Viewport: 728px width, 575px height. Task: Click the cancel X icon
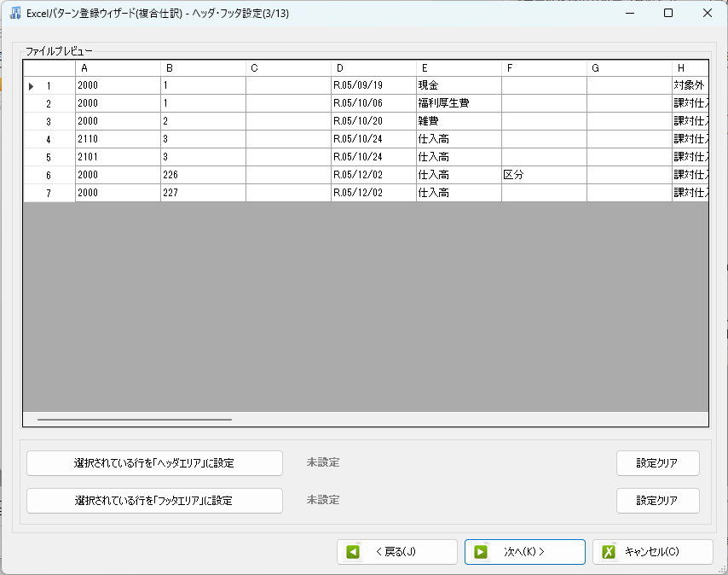point(609,552)
